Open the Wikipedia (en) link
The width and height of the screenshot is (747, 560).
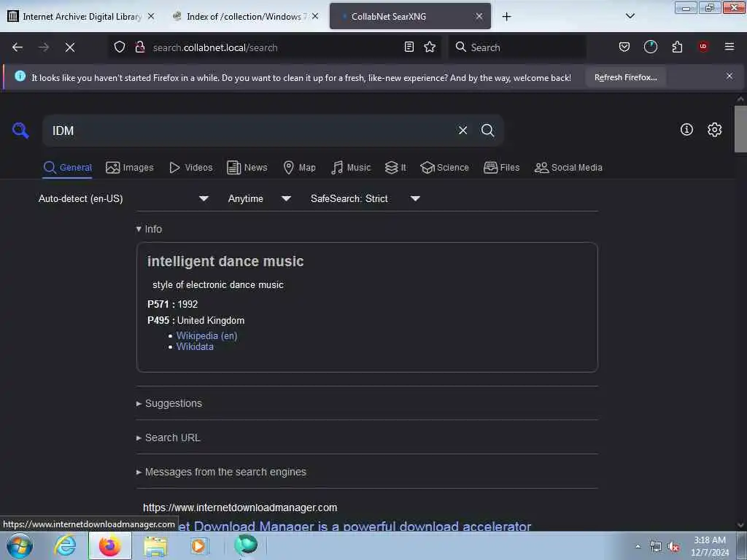coord(206,335)
